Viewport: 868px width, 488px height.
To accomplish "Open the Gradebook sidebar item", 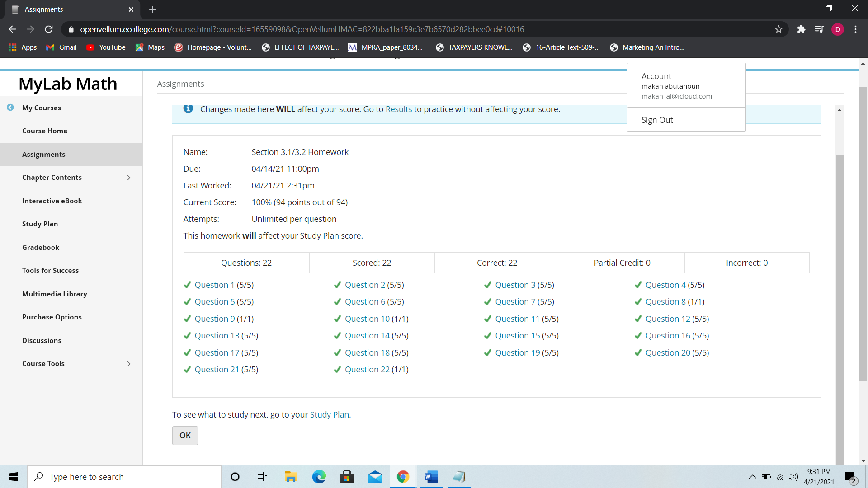I will pos(41,248).
